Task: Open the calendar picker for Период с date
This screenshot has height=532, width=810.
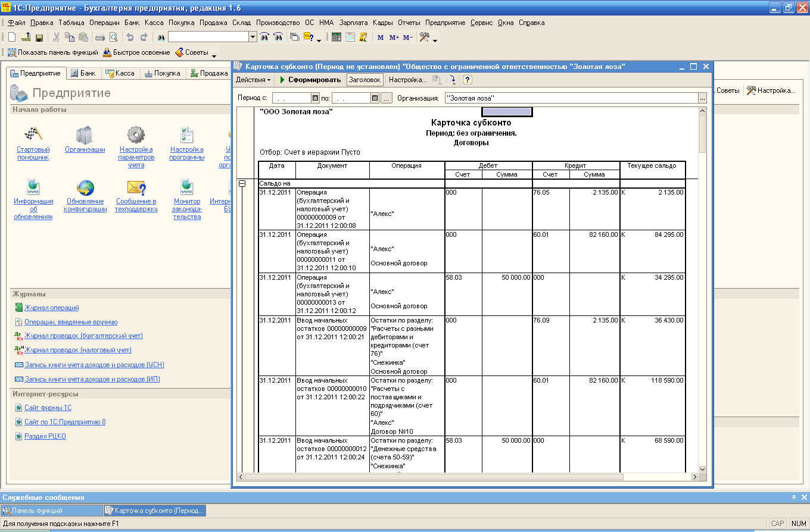Action: tap(316, 98)
